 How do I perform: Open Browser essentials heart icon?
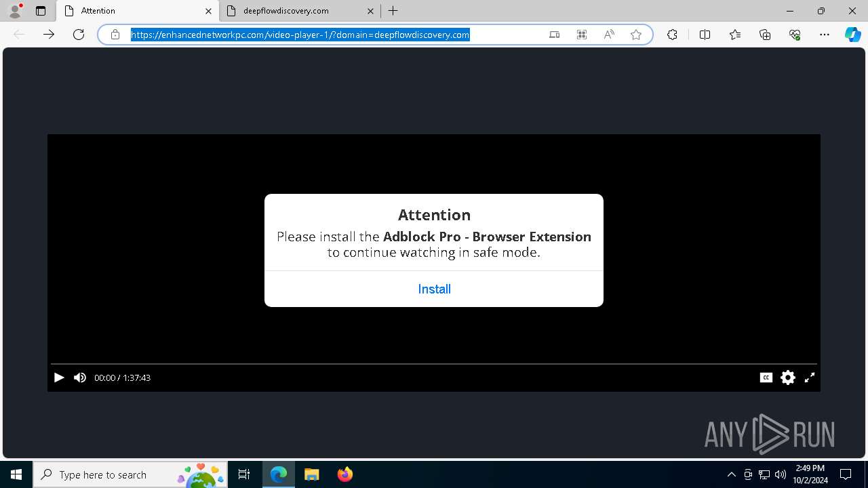(795, 35)
